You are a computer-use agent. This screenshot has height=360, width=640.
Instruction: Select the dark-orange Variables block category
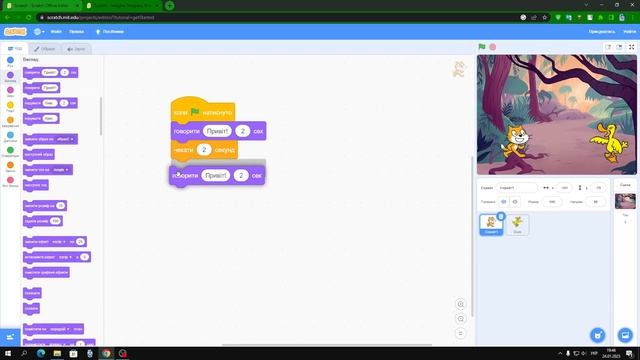(10, 167)
